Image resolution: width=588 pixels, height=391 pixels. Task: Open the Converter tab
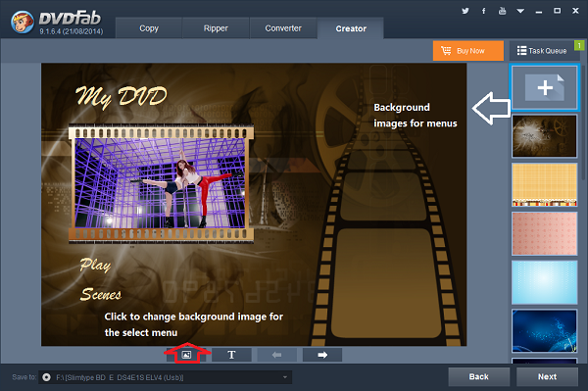coord(283,28)
